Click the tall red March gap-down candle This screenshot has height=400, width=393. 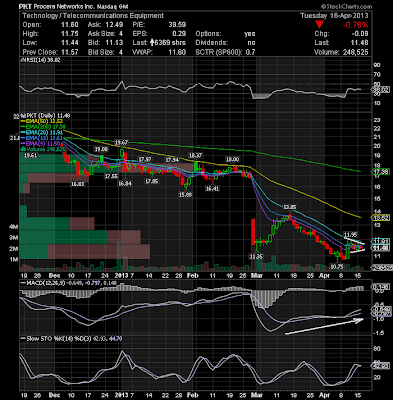253,232
